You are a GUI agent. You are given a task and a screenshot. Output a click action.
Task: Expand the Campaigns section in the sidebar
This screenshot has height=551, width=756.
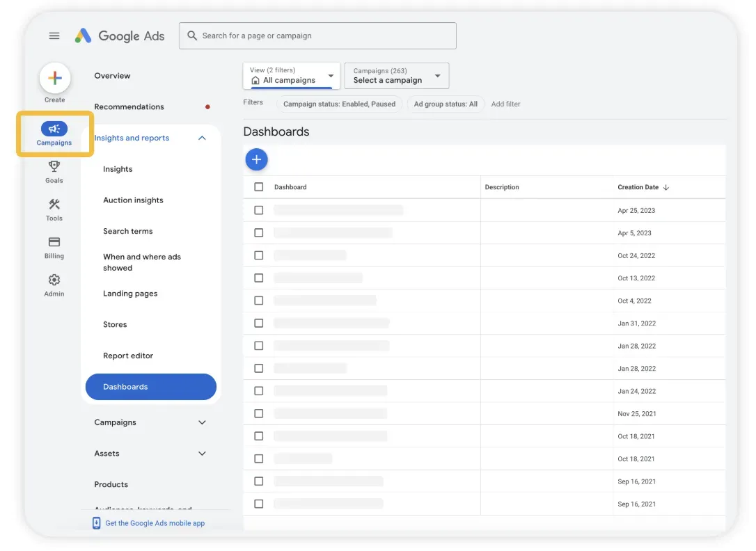click(x=202, y=422)
